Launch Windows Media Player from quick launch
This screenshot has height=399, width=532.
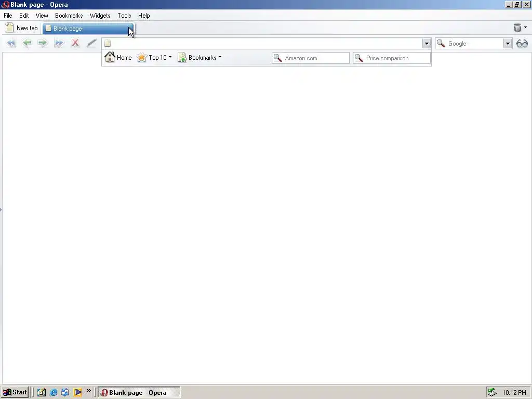(x=78, y=393)
